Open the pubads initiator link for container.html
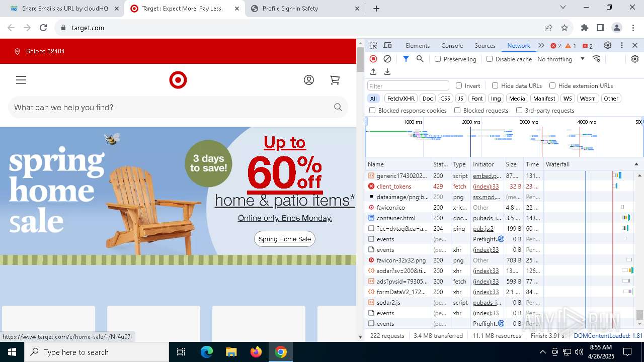This screenshot has height=362, width=644. (x=487, y=218)
